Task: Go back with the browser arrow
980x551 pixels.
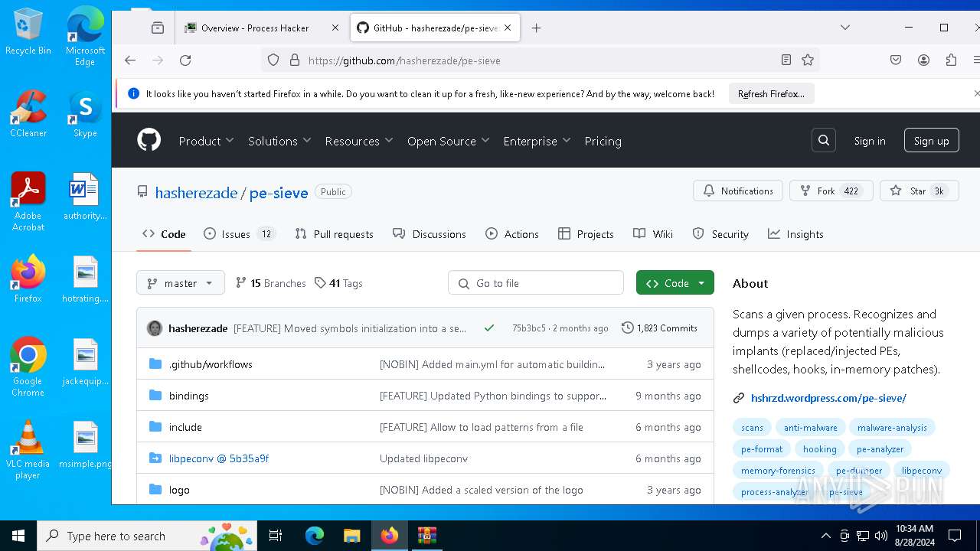Action: tap(130, 60)
